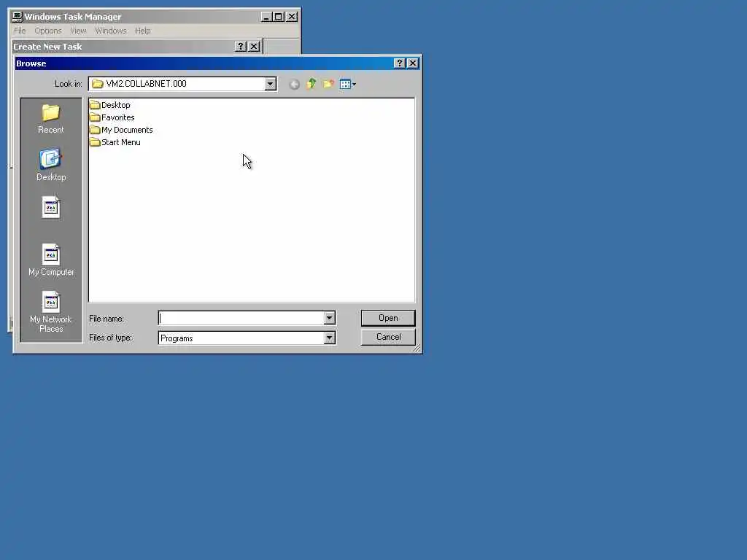Image resolution: width=747 pixels, height=560 pixels.
Task: Close the Create New Task dialog
Action: click(x=254, y=47)
